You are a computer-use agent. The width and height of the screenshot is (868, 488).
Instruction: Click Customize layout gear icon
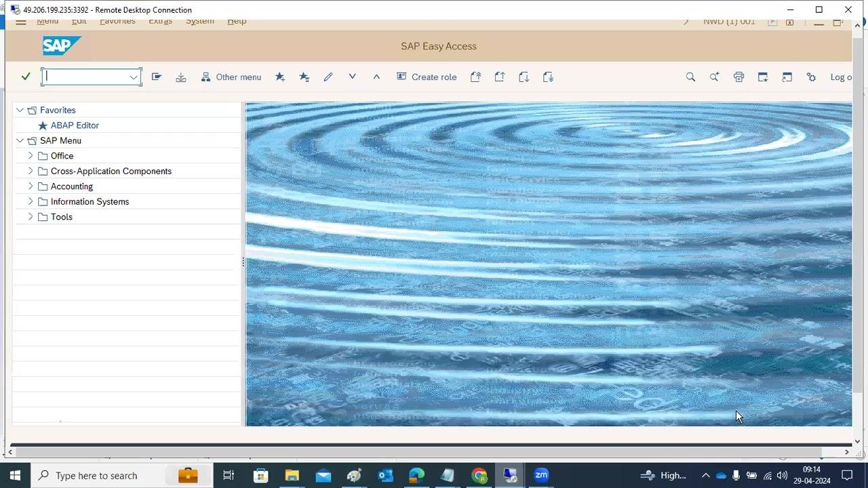[812, 77]
